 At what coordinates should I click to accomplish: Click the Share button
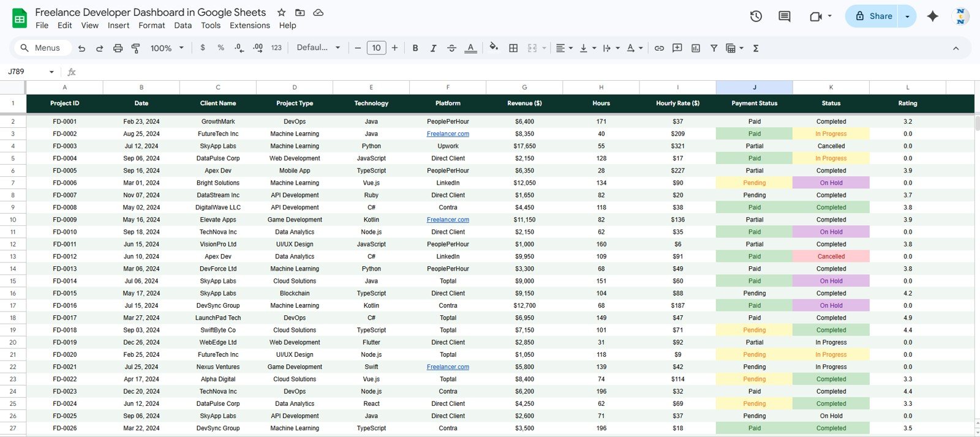pyautogui.click(x=873, y=17)
